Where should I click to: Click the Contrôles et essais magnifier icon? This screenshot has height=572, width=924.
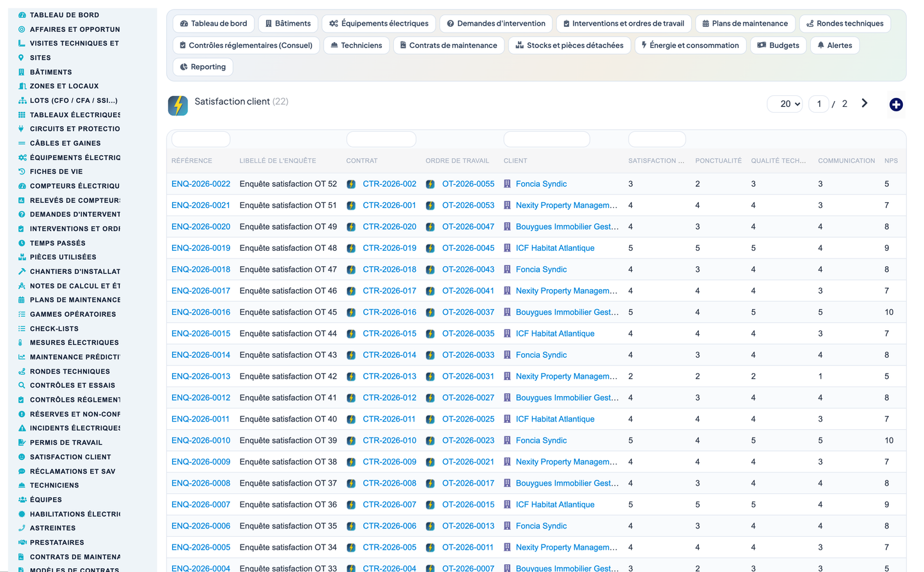coord(22,385)
